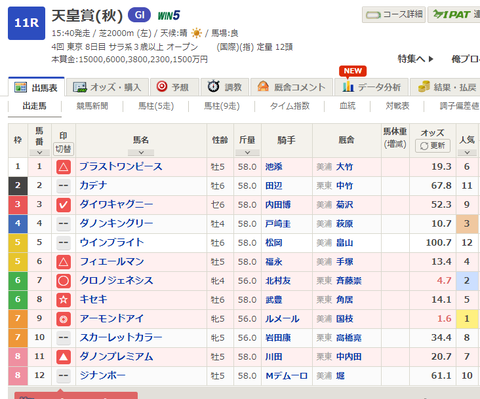480x399 pixels.
Task: Click the IPAT button
Action: 454,14
